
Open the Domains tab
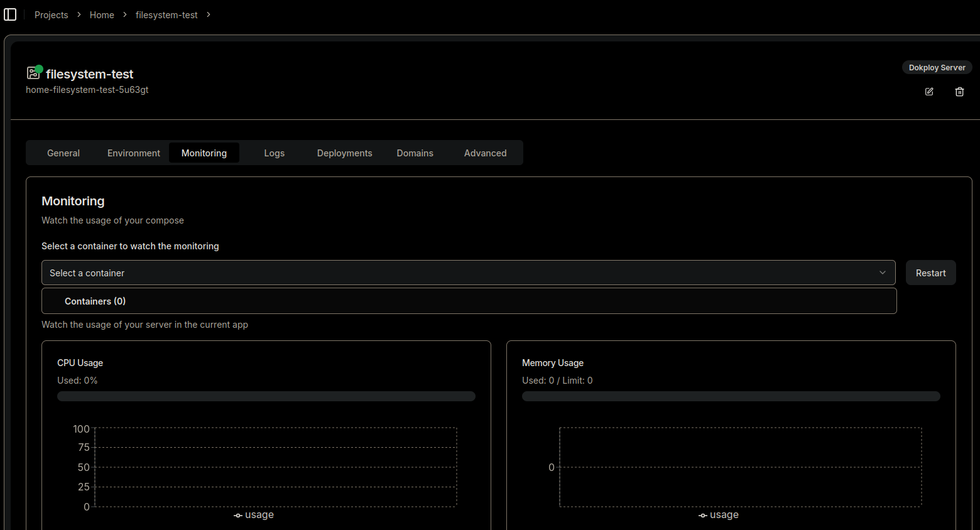pyautogui.click(x=415, y=153)
